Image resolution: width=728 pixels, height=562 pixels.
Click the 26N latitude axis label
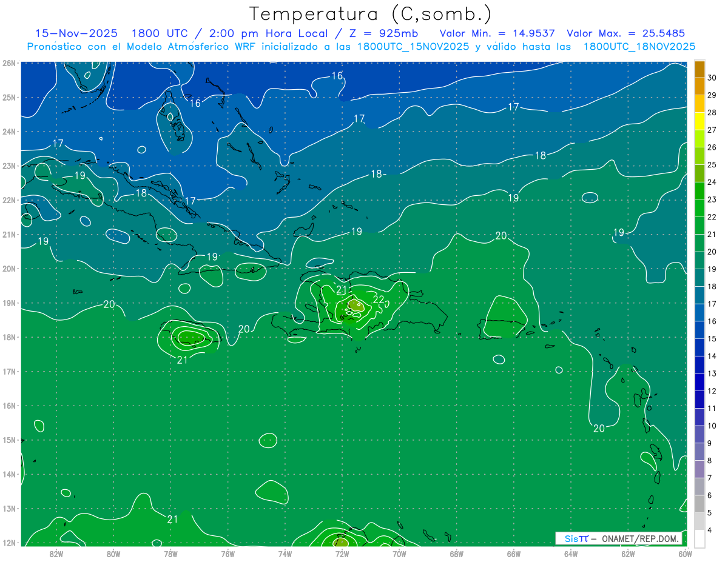(9, 63)
